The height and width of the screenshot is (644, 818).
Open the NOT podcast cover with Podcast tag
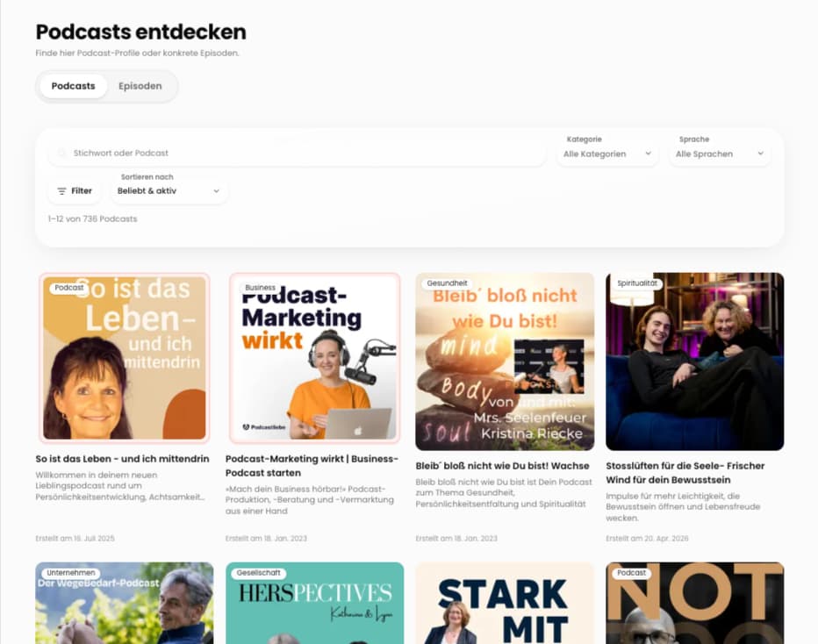click(x=695, y=604)
